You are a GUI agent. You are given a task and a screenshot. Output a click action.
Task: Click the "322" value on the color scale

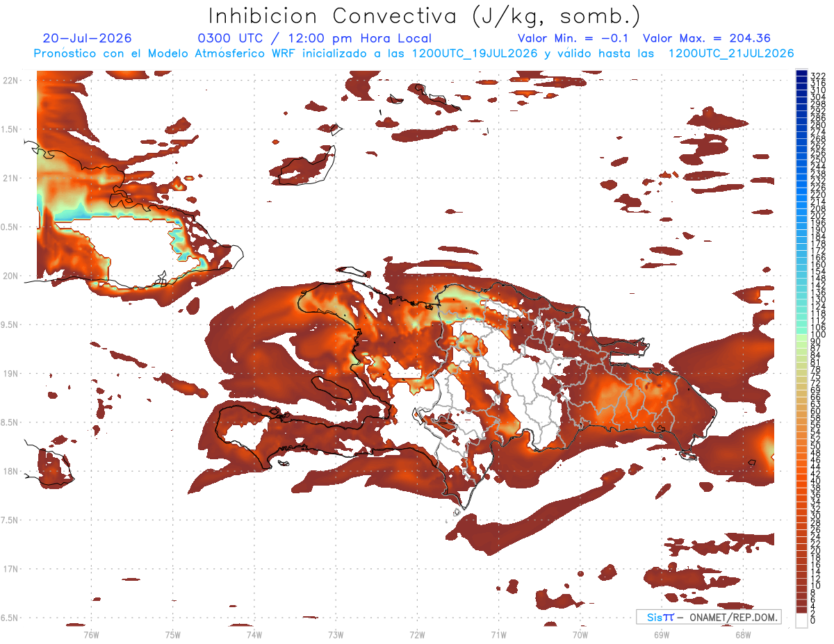click(817, 76)
